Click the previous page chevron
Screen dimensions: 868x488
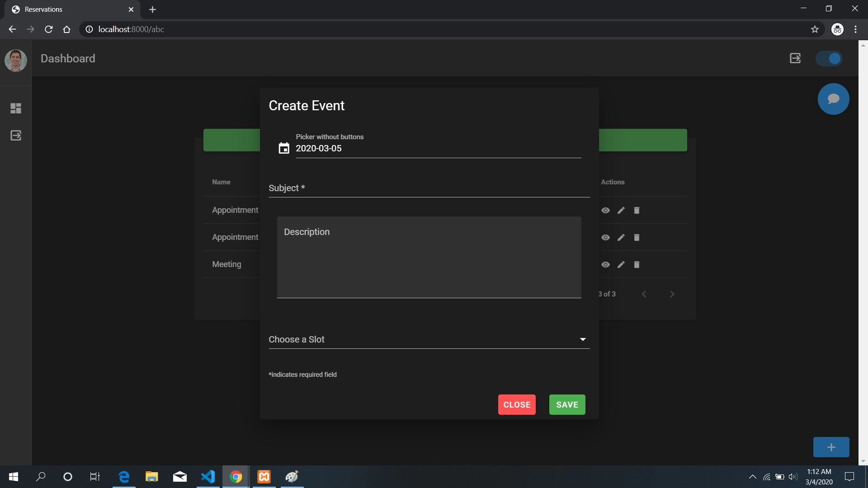(x=644, y=294)
